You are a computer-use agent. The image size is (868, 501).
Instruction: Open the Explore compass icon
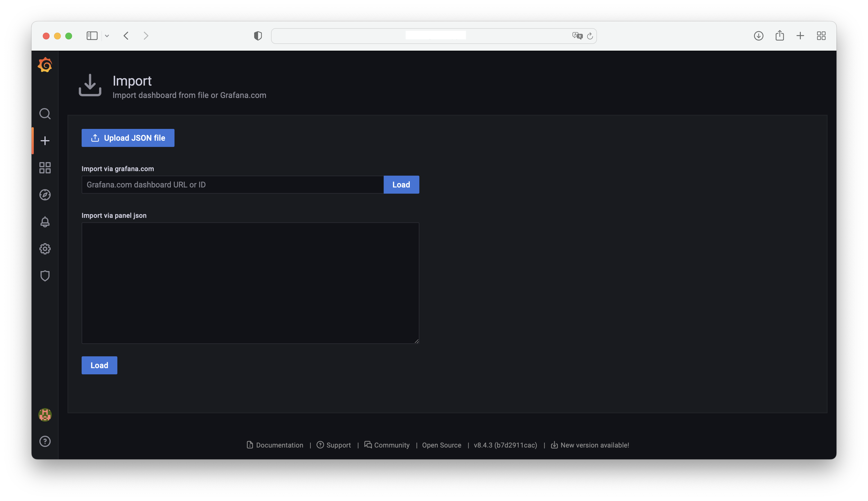click(x=45, y=195)
